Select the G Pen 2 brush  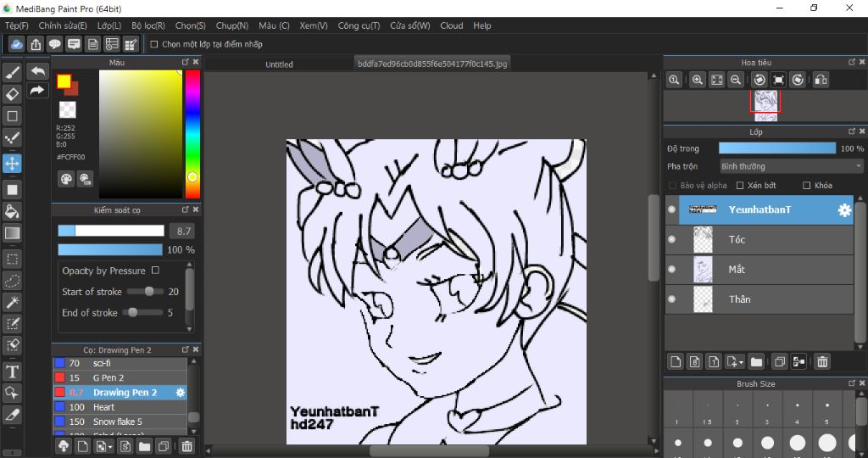120,377
